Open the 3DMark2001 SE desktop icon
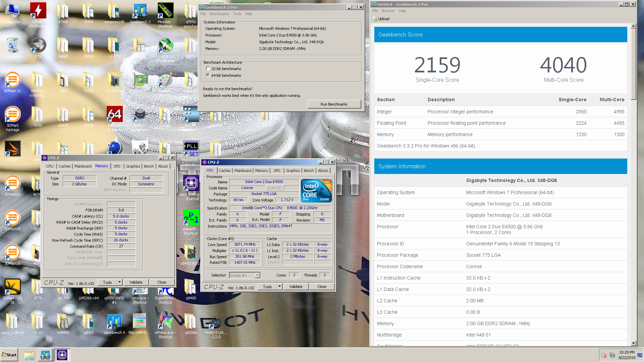 12,291
